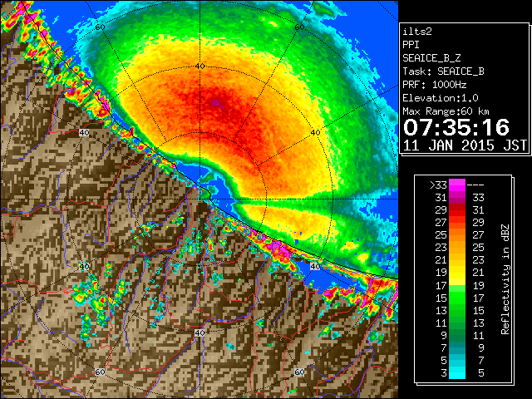Image resolution: width=532 pixels, height=399 pixels.
Task: Click the 'PRF: 1000Hz' entry
Action: 435,85
